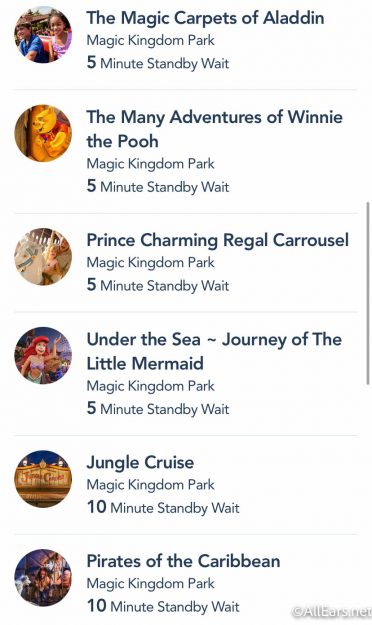The image size is (372, 625).
Task: Tap the Ariel Little Mermaid circular image
Action: pyautogui.click(x=43, y=356)
